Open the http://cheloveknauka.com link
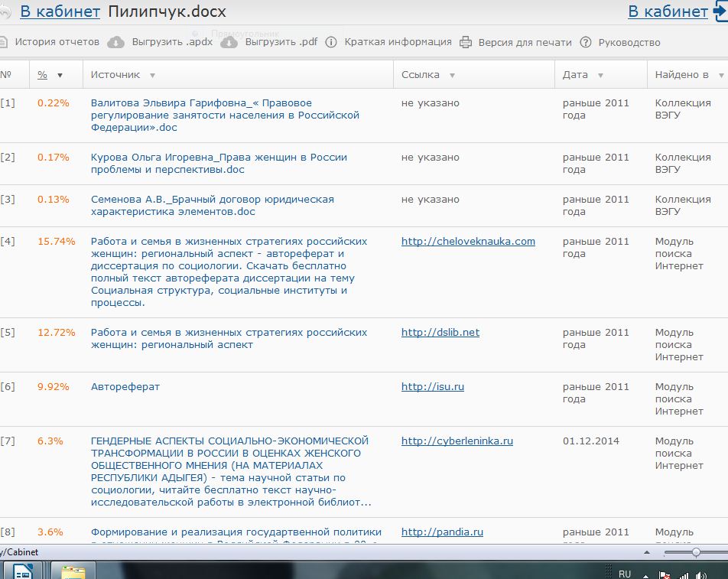Viewport: 728px width, 579px height. click(x=468, y=241)
